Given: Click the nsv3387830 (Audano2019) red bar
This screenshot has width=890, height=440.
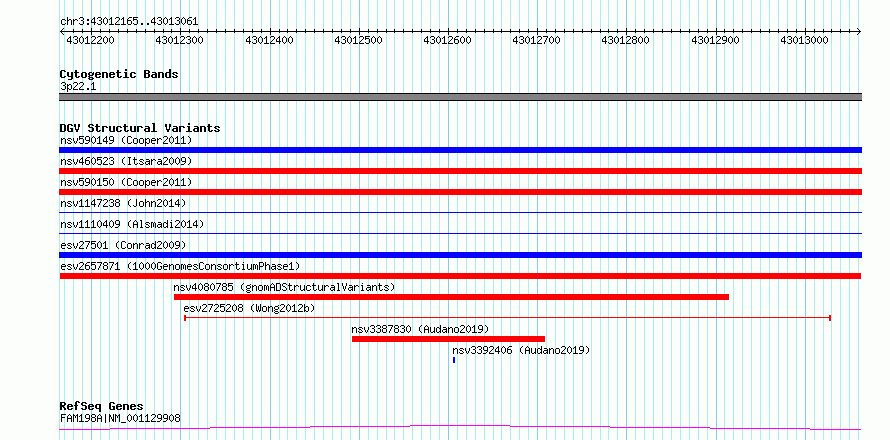Looking at the screenshot, I should pyautogui.click(x=448, y=339).
